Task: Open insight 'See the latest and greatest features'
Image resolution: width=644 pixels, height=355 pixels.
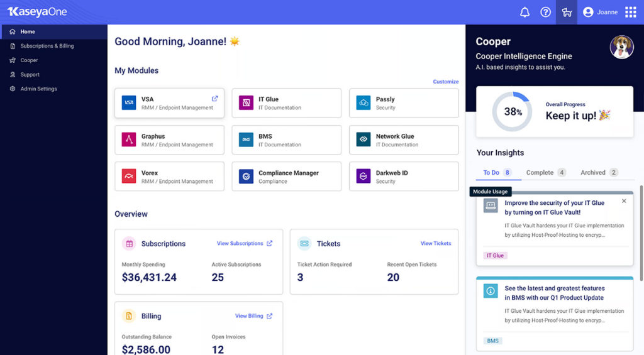Action: coord(555,293)
